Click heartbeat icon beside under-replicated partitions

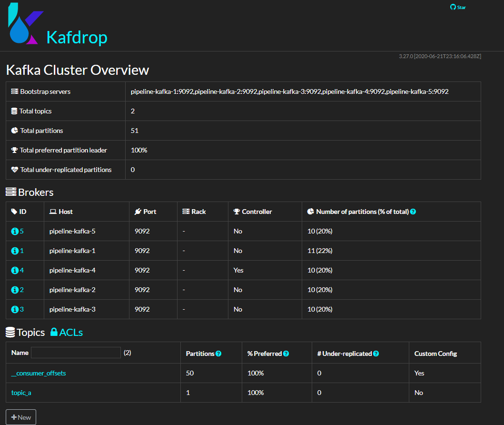tap(14, 170)
